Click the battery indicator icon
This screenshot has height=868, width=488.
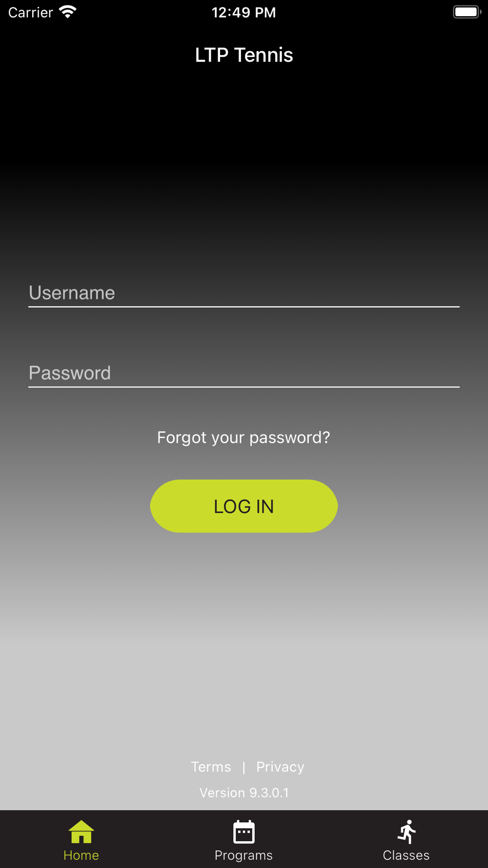[x=467, y=12]
